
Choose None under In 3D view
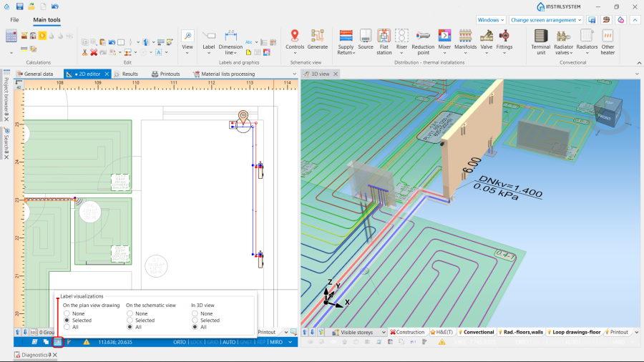tap(195, 313)
